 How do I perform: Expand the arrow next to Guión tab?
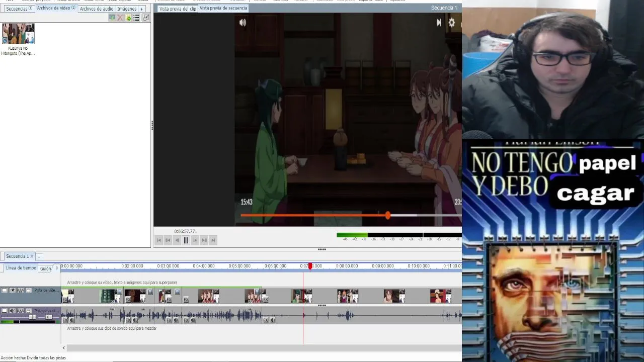point(56,268)
